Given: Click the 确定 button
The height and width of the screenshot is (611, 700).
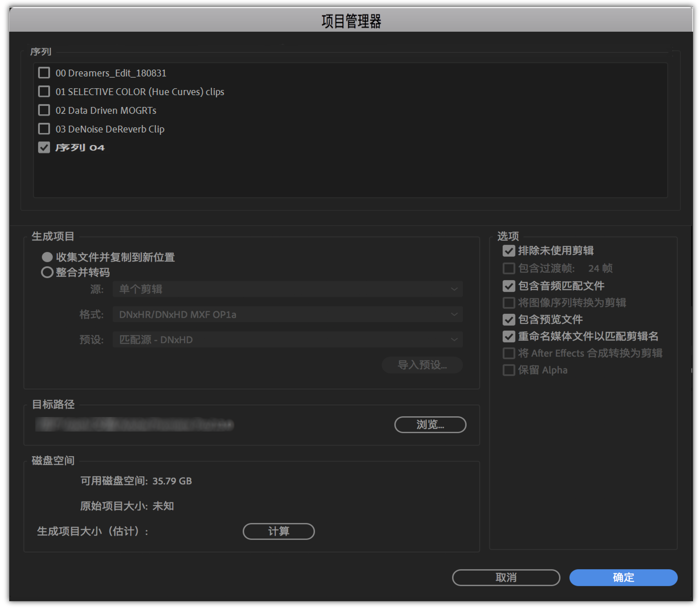Looking at the screenshot, I should pyautogui.click(x=623, y=578).
